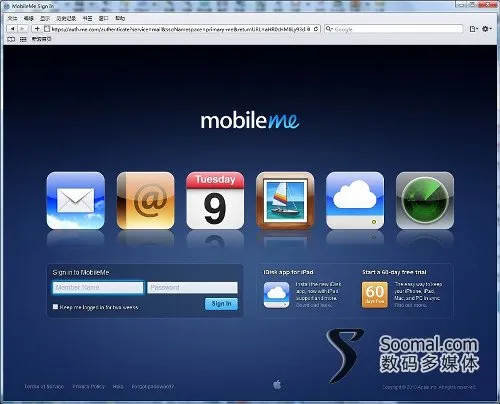
Task: Click the iDisk app for iPad heading
Action: tap(288, 272)
